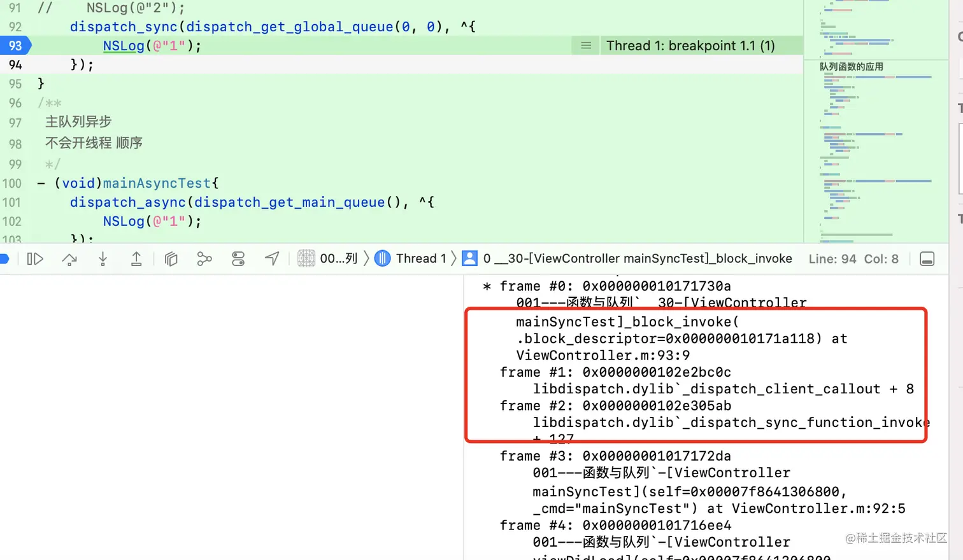Image resolution: width=963 pixels, height=560 pixels.
Task: Open the Debug memory graph tool
Action: [204, 259]
